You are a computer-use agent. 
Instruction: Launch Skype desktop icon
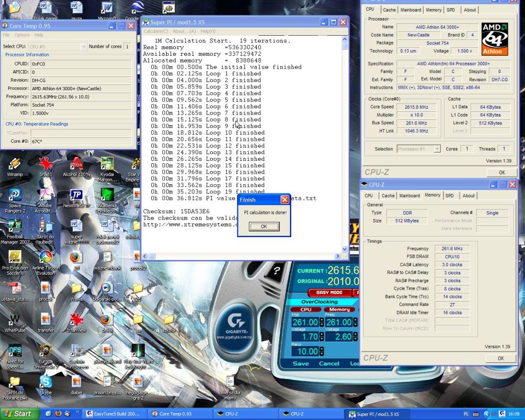pos(45,385)
